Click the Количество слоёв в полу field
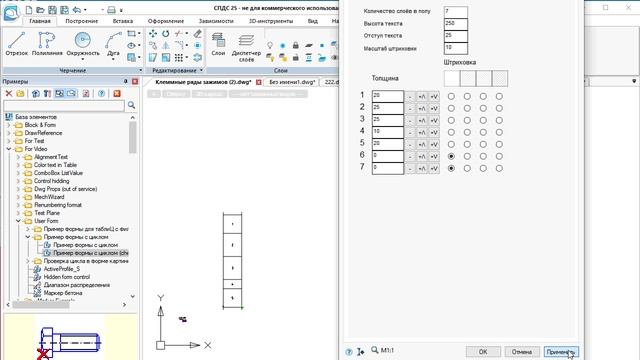Screen dimensions: 640x360 click(456, 11)
